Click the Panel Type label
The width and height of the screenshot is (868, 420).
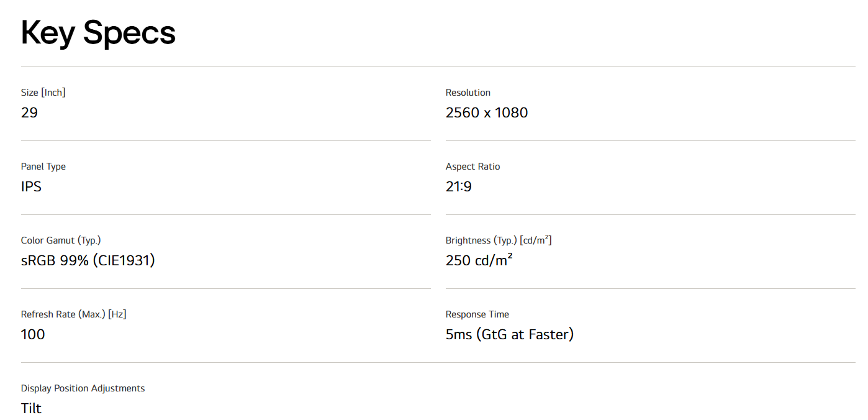43,167
